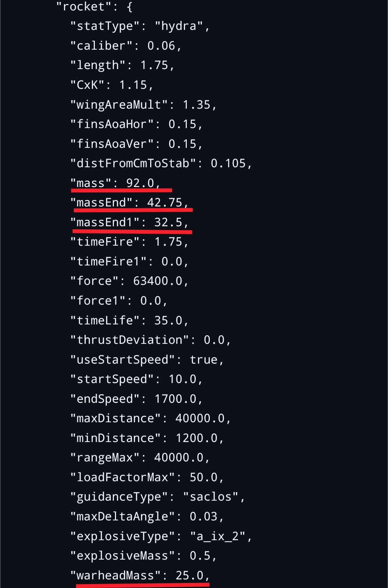Click the distFromCmToStab value 0.105
This screenshot has width=388, height=588.
pos(228,164)
